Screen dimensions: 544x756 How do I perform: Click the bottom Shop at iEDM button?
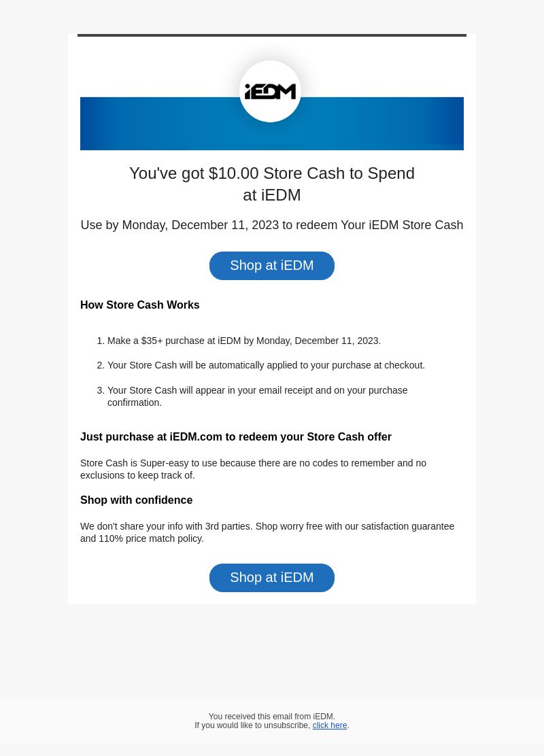click(271, 578)
